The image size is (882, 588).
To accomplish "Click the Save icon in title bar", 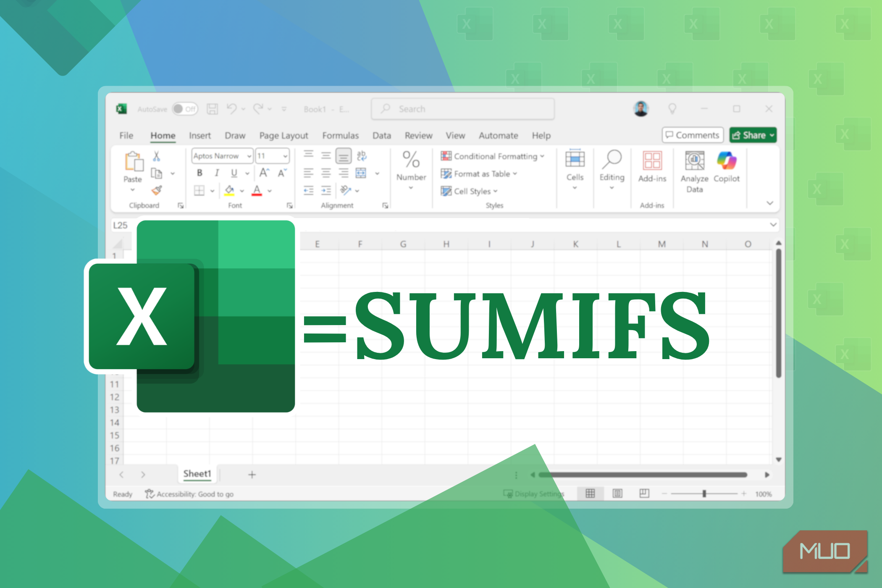I will click(212, 109).
